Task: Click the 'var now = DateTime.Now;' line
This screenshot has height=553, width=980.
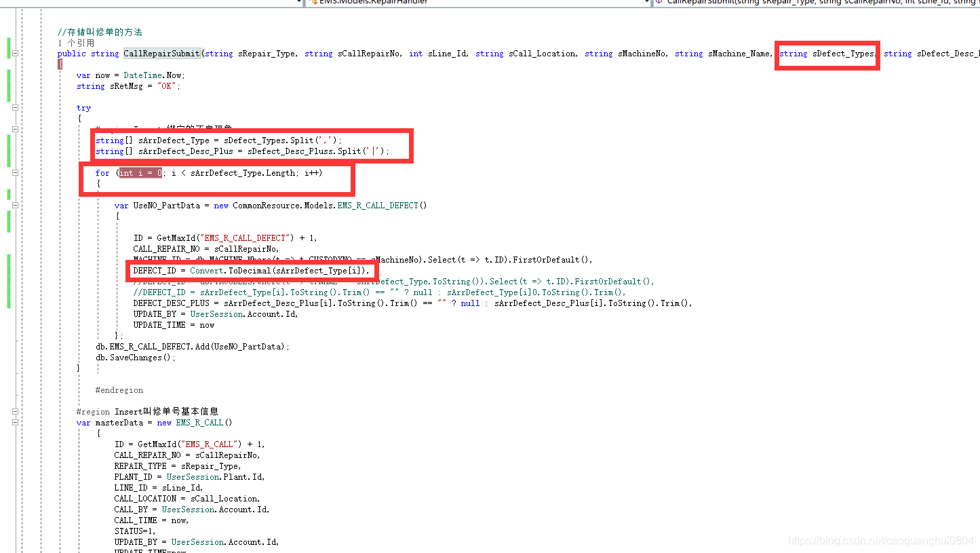Action: [130, 75]
